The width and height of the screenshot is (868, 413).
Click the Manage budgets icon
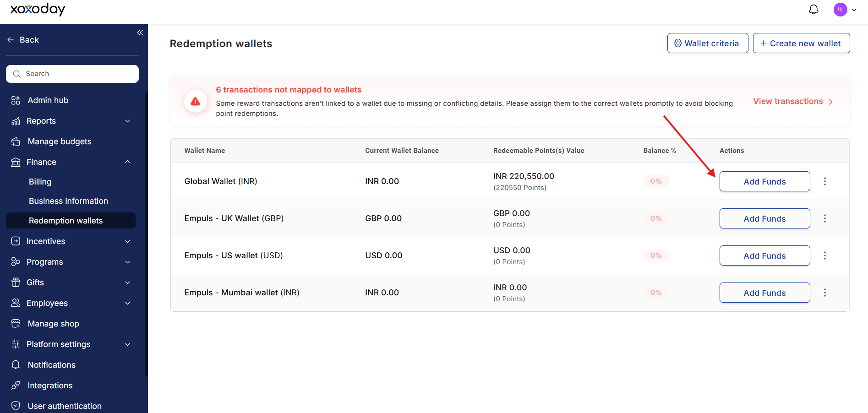coord(16,141)
